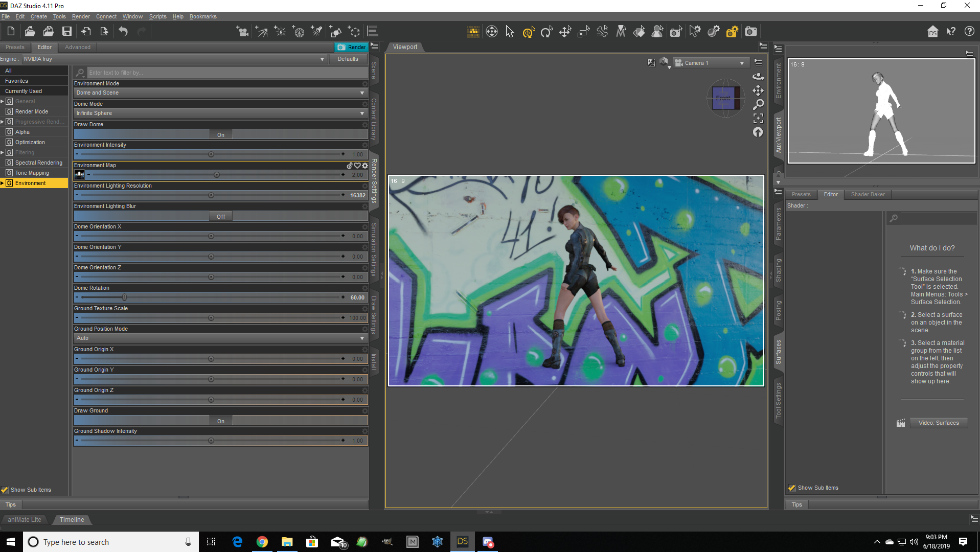This screenshot has height=552, width=980.
Task: Select the Scale tool
Action: coord(583,32)
